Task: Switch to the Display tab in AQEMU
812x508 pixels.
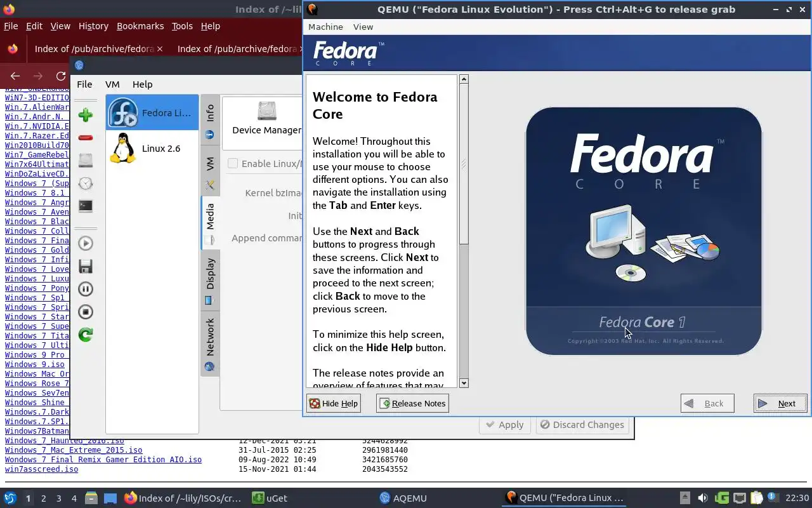Action: coord(210,281)
